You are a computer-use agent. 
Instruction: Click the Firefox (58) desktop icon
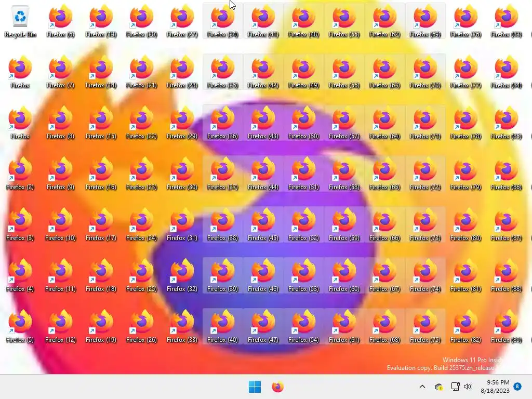344,174
